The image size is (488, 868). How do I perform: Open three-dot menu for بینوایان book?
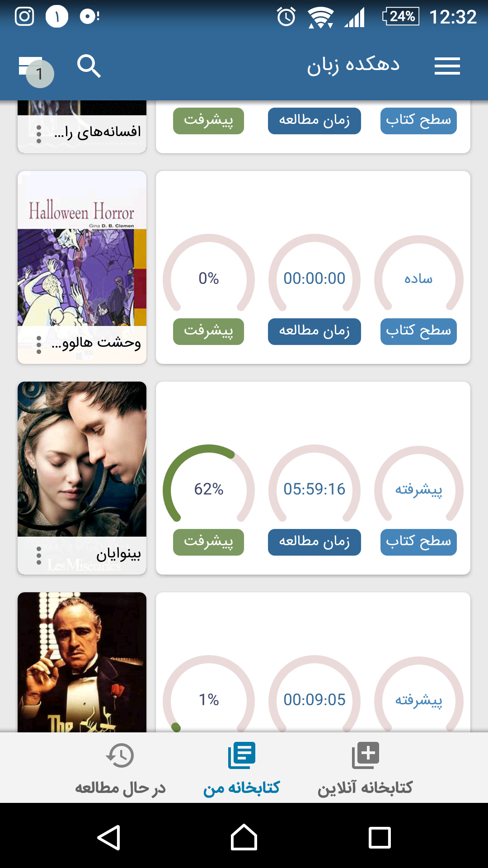(39, 556)
